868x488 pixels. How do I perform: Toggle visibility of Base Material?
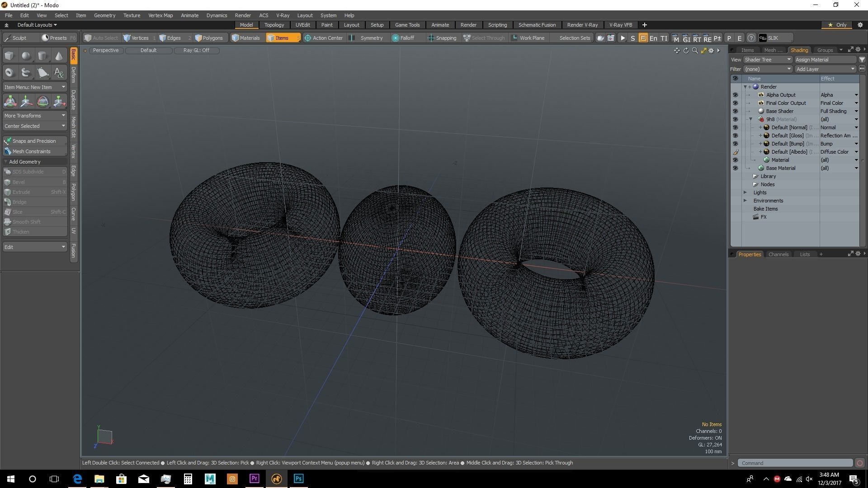click(735, 168)
